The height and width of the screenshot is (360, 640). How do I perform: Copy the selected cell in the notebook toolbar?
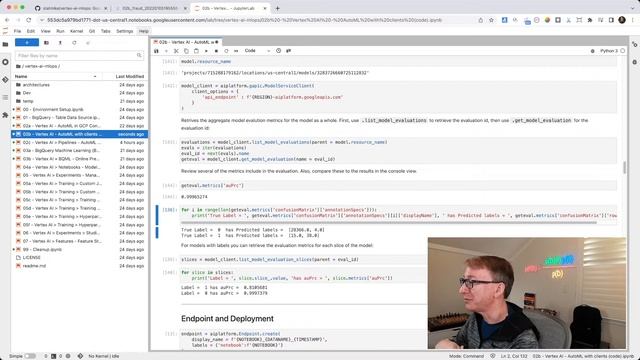point(186,51)
